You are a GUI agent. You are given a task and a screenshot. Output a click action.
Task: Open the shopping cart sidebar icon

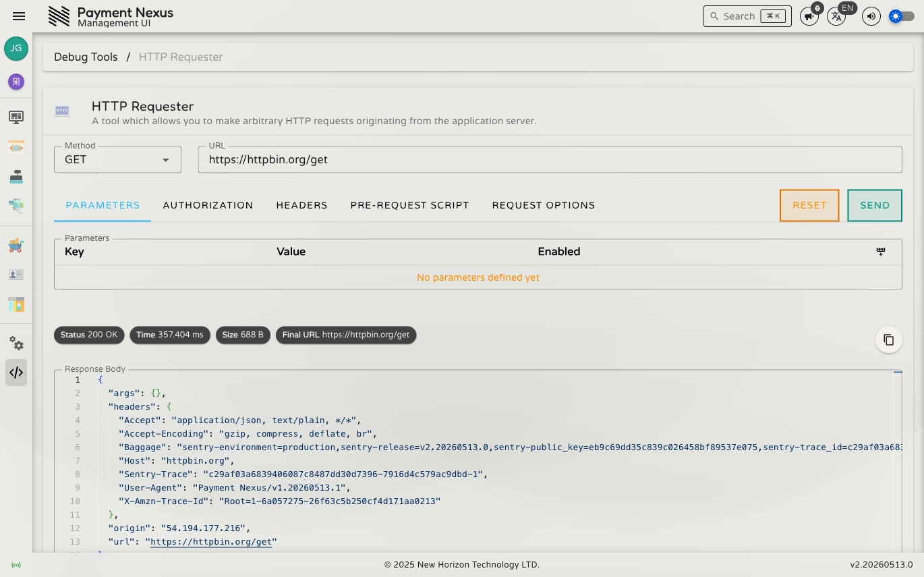tap(16, 246)
